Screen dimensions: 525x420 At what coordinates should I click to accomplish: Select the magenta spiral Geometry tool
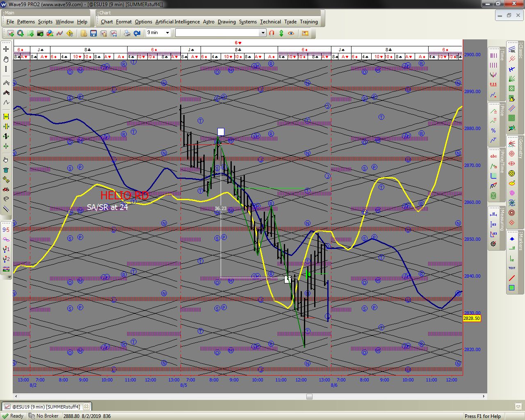(x=512, y=193)
